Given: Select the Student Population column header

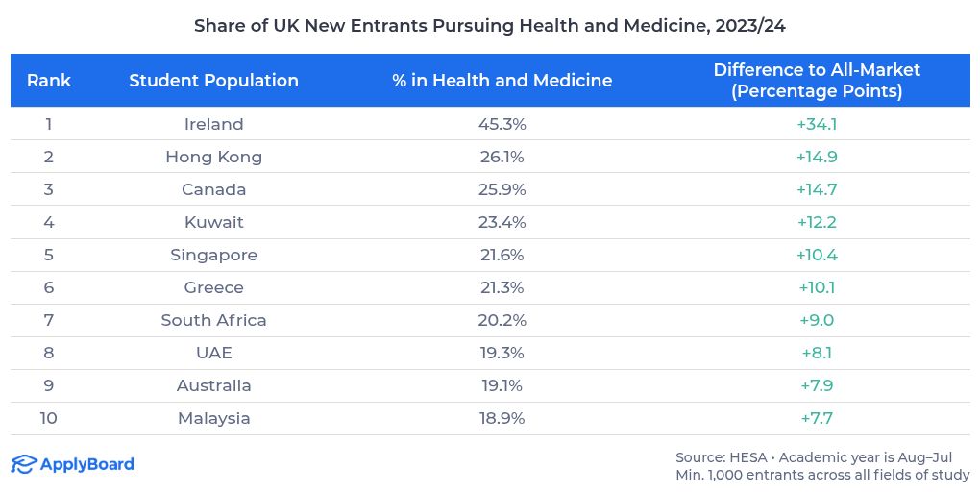Looking at the screenshot, I should [x=213, y=81].
